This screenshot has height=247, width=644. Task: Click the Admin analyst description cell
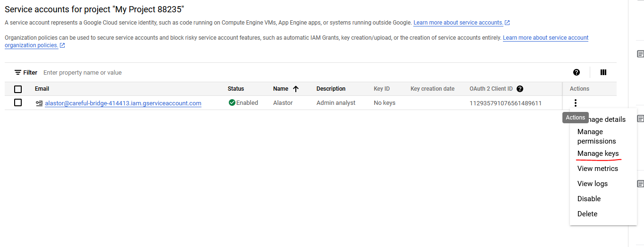[x=336, y=102]
